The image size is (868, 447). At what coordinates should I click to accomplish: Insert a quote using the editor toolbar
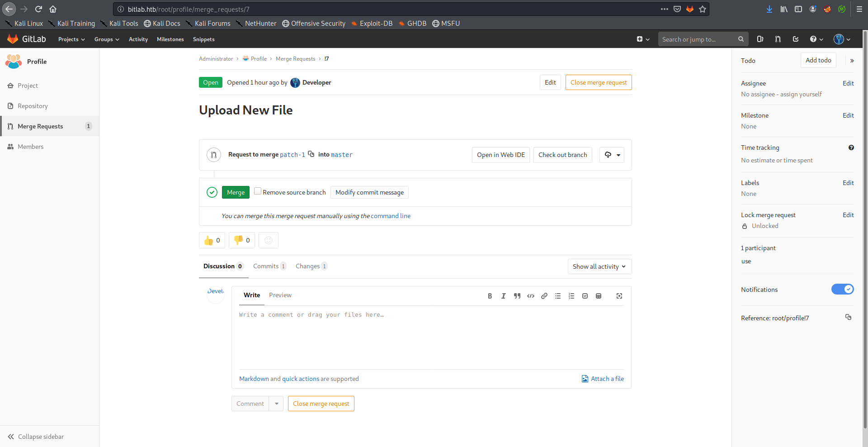point(517,296)
